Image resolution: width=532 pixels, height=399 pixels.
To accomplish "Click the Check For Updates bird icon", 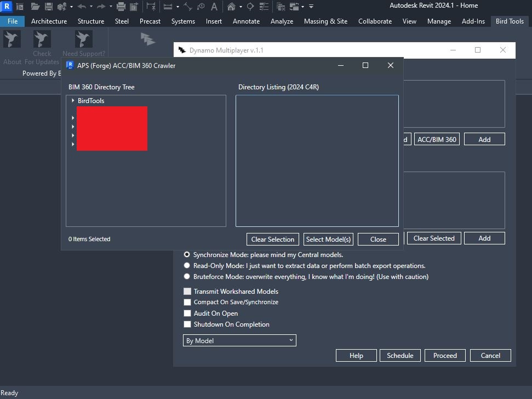I will [42, 39].
